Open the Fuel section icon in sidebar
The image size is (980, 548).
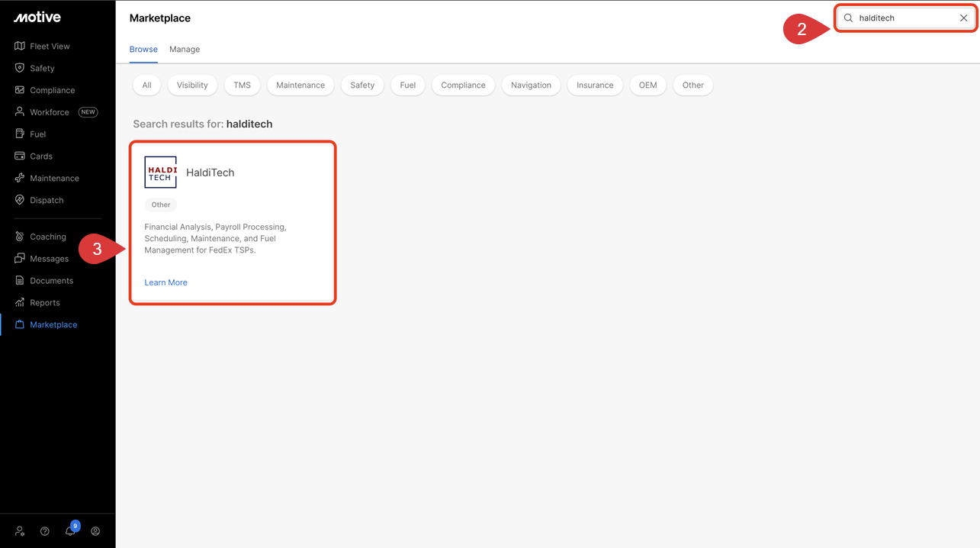(x=20, y=134)
